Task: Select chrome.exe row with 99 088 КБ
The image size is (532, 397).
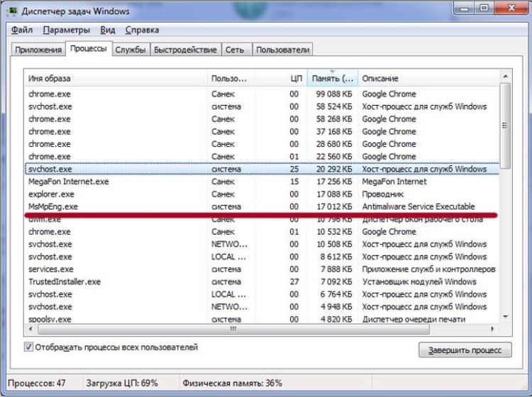Action: point(262,94)
